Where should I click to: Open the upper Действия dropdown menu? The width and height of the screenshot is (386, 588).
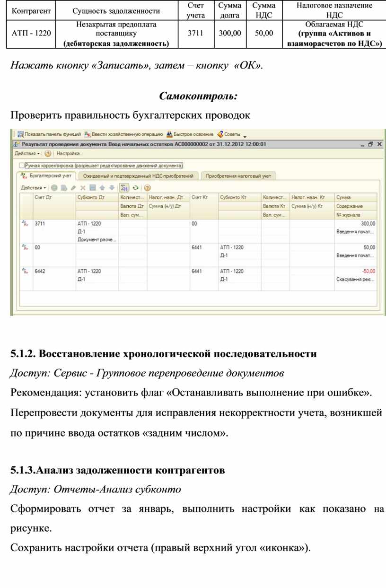27,154
